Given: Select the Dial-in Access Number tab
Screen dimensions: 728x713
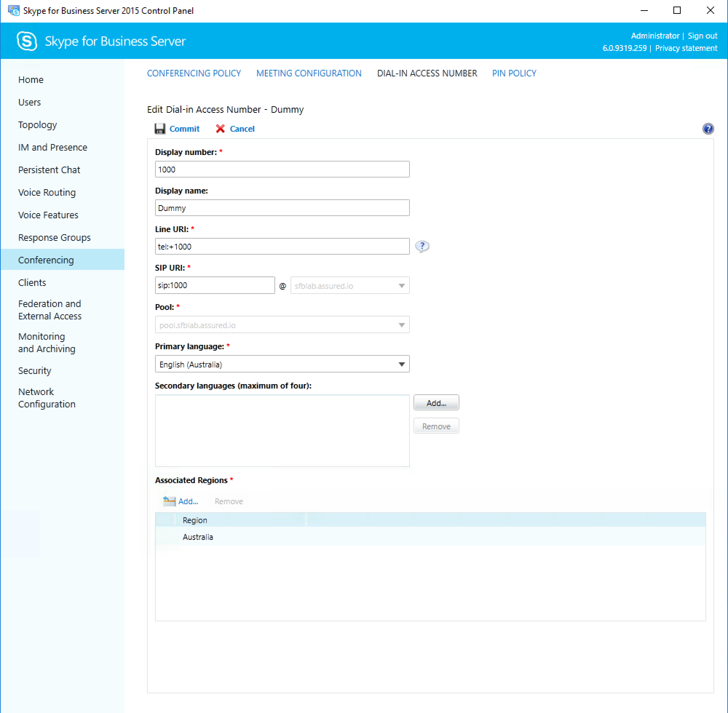Looking at the screenshot, I should pos(427,73).
